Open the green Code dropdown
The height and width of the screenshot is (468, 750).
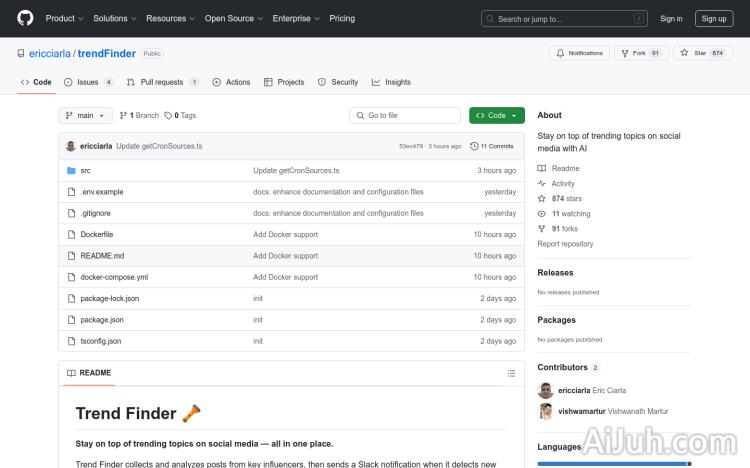tap(496, 115)
